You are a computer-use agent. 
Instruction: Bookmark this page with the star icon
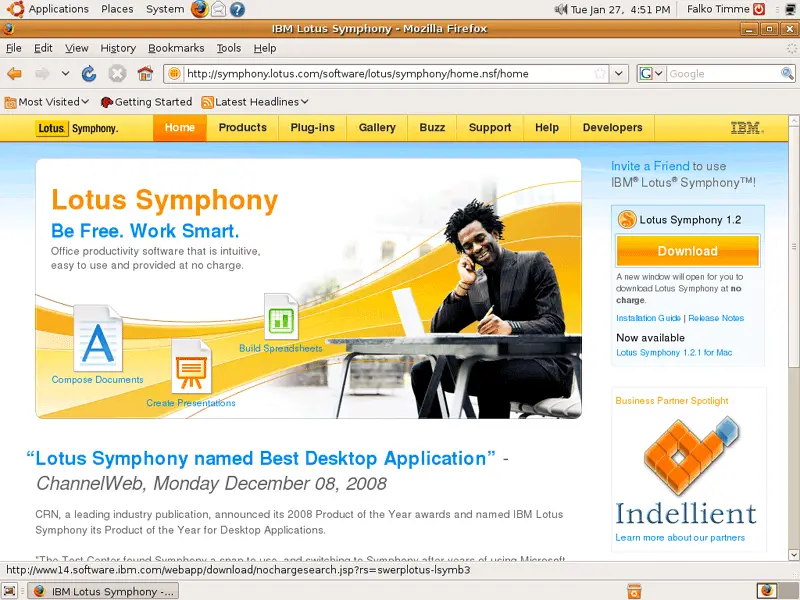600,73
